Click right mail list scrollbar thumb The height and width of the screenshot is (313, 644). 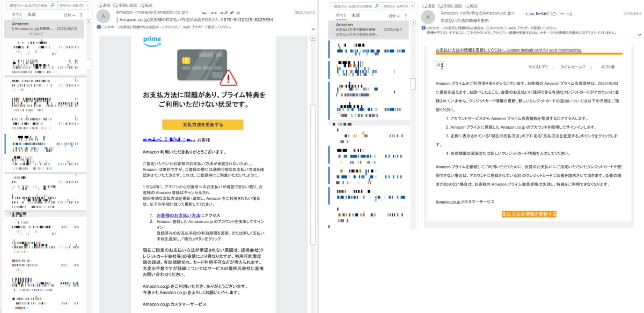click(413, 84)
